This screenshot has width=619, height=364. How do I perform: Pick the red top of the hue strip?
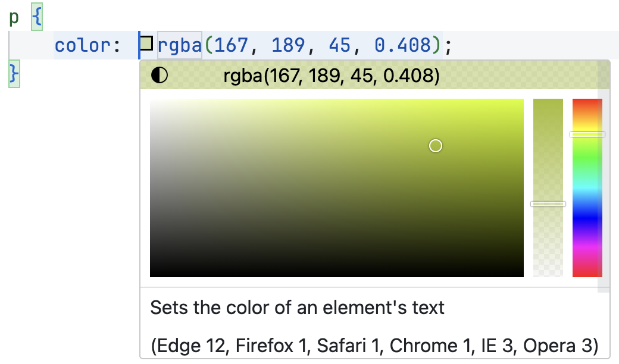pyautogui.click(x=587, y=102)
